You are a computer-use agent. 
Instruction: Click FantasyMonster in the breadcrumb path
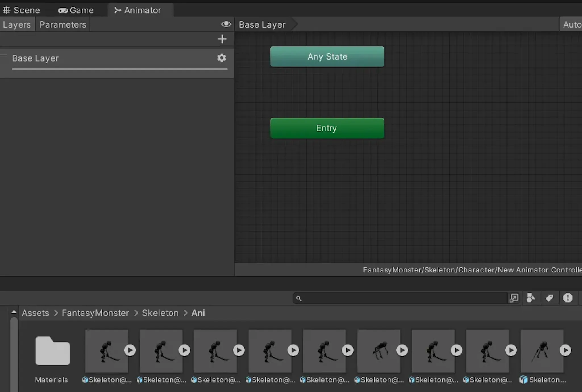coord(95,313)
